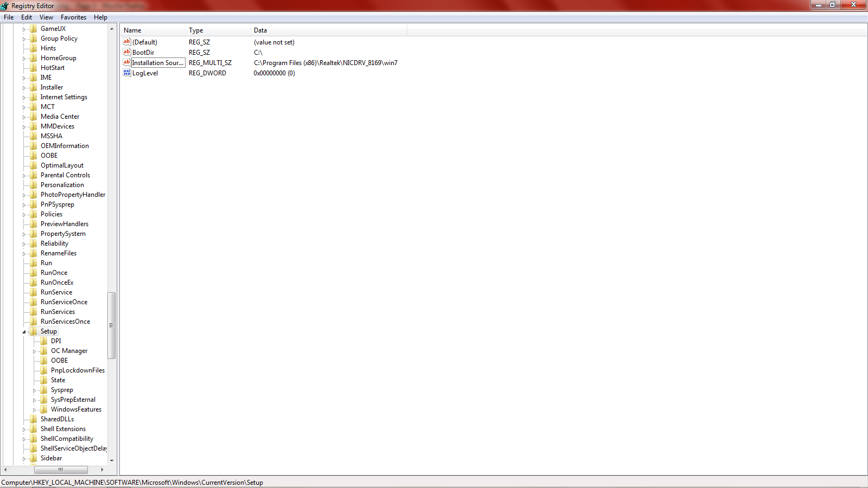Open the Favorites menu
The width and height of the screenshot is (868, 488).
(73, 17)
